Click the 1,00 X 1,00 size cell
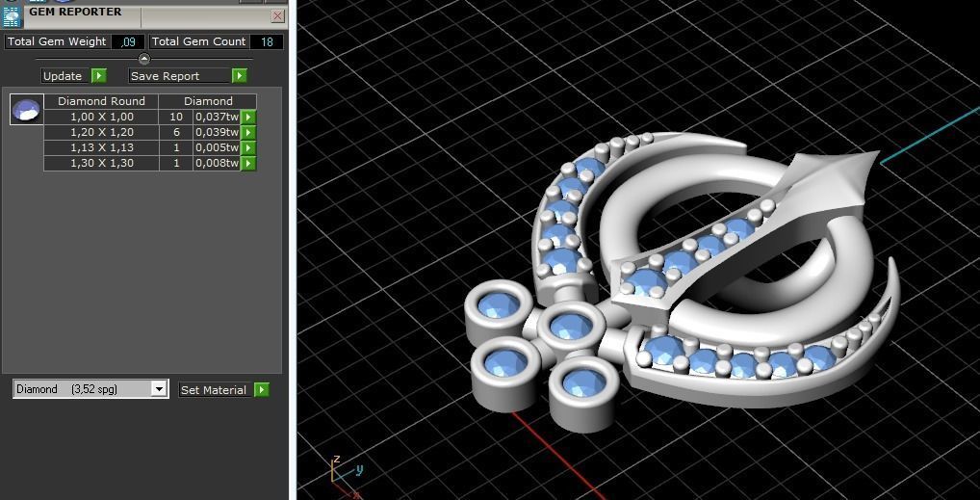This screenshot has height=500, width=980. 101,117
